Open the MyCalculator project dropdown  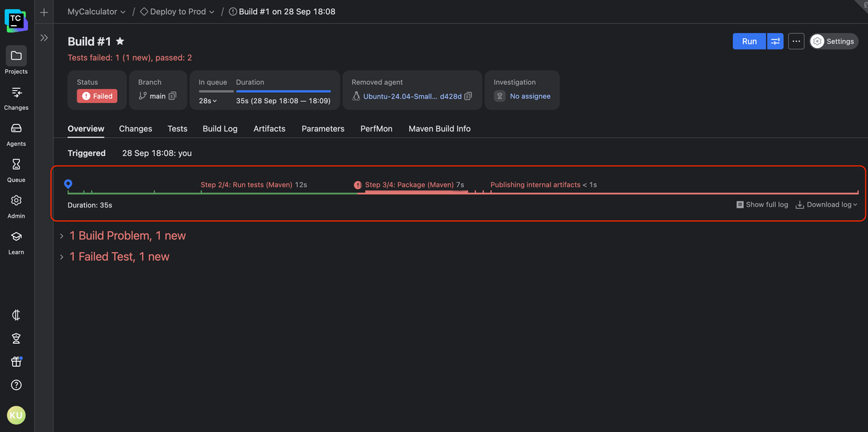click(x=96, y=12)
